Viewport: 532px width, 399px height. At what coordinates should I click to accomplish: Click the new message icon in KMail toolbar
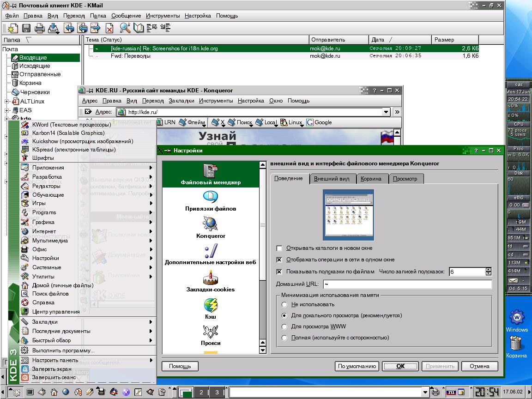12,28
